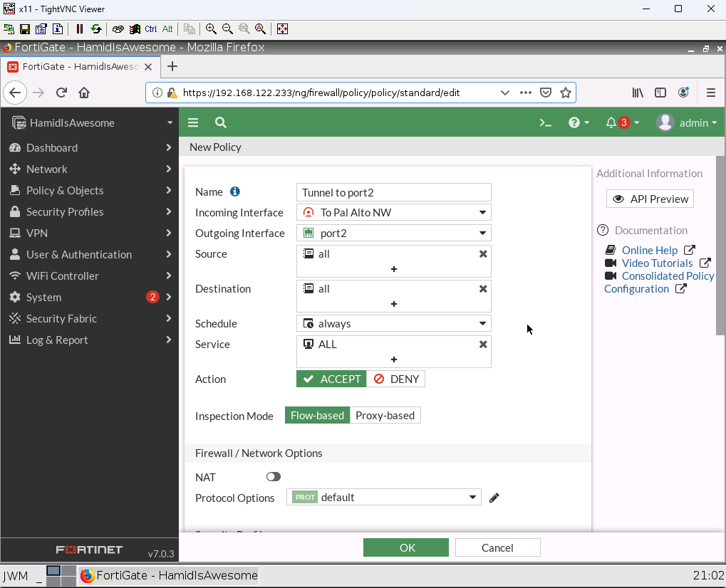Edit Protocol Options with pencil icon
This screenshot has height=588, width=726.
point(494,498)
